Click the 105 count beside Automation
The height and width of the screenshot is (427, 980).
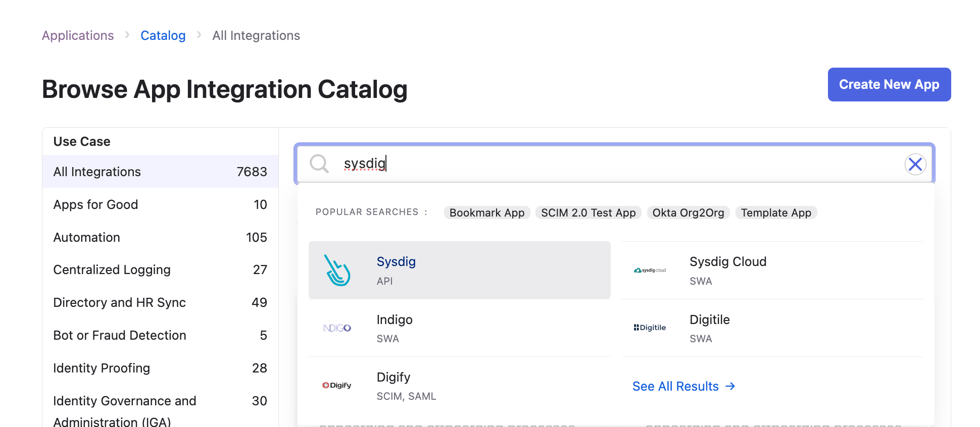click(256, 237)
